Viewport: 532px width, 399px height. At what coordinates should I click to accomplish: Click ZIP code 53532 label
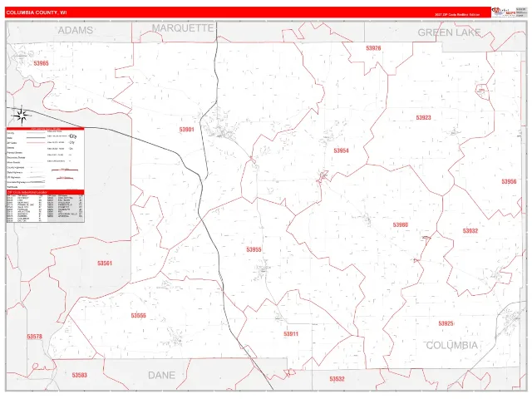click(337, 379)
